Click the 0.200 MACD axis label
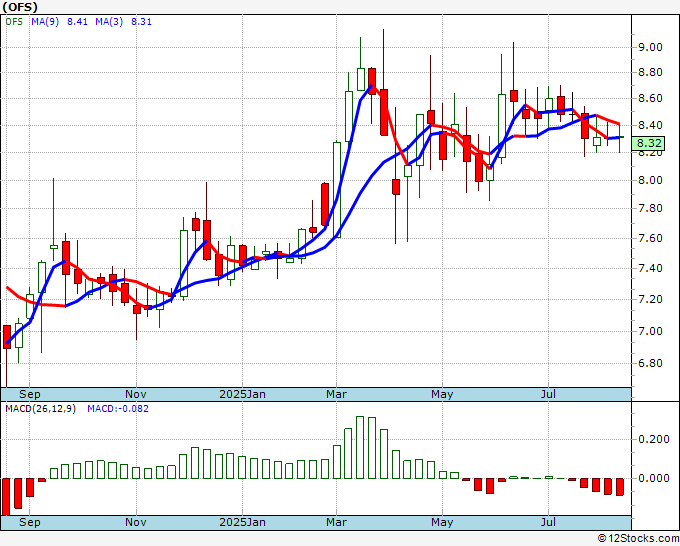 coord(654,439)
